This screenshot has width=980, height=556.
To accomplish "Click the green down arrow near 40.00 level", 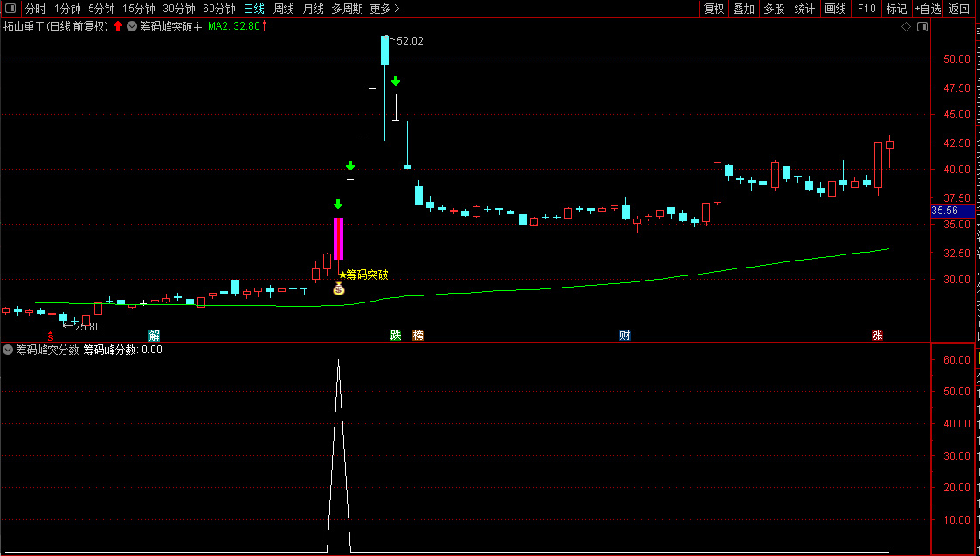I will pos(350,166).
